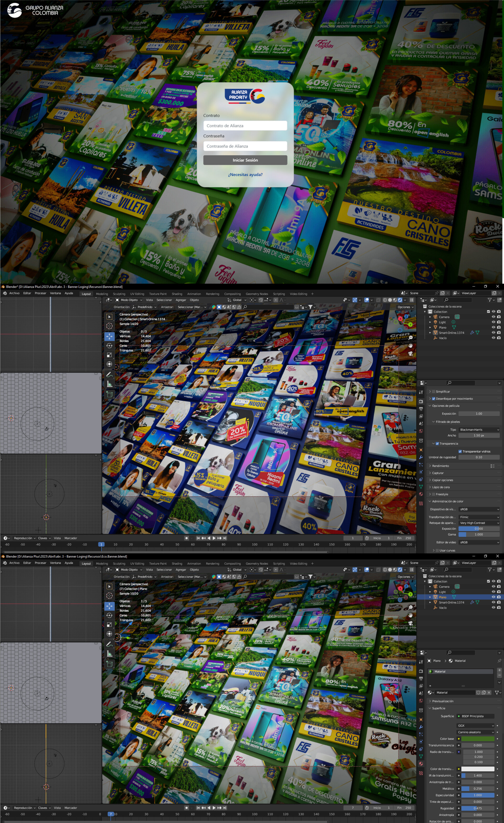Open the Blackman-Harris filter type dropdown
Screen dimensions: 504x823
(x=479, y=430)
